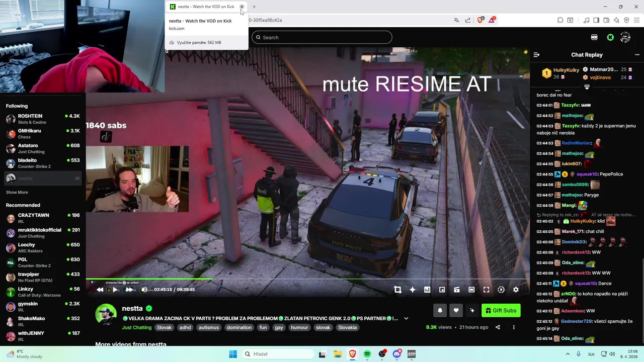The height and width of the screenshot is (362, 644).
Task: Open playback speed control
Action: pos(501,290)
